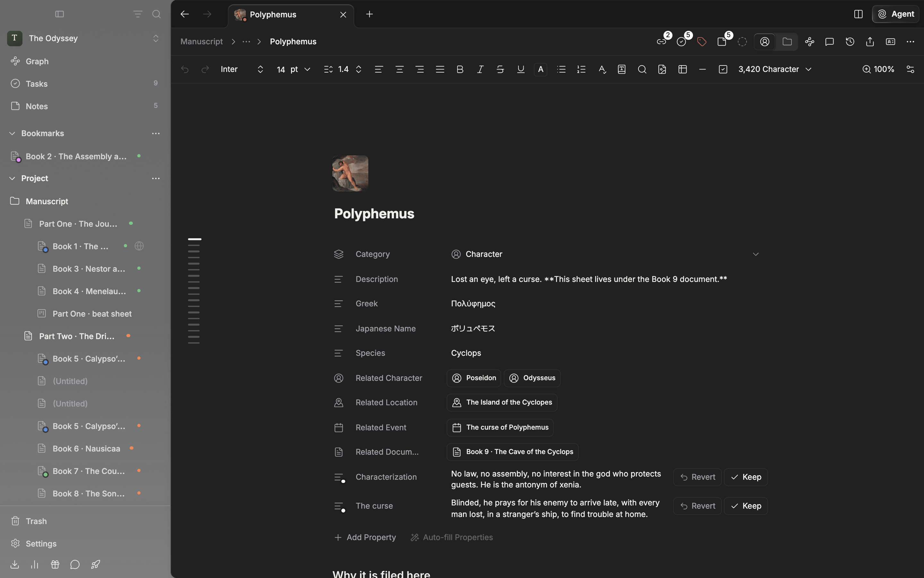Open the rocket icon at sidebar bottom
This screenshot has height=578, width=924.
pos(96,564)
